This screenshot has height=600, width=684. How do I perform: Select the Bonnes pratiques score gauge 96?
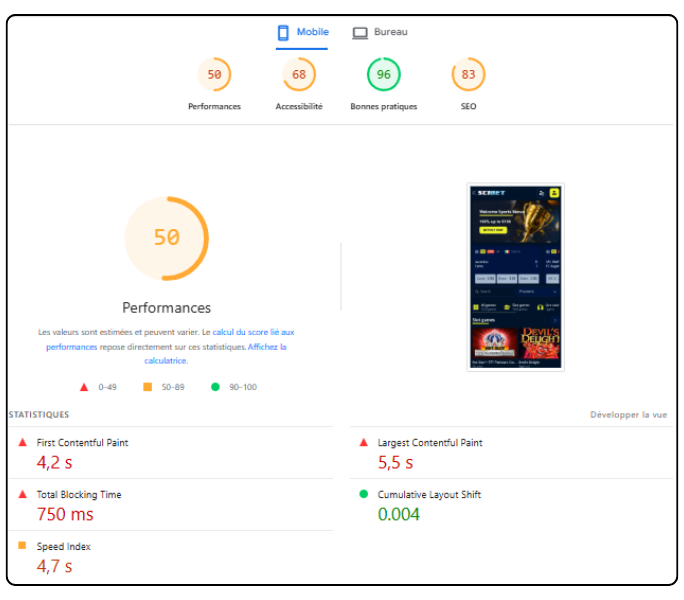[x=383, y=75]
